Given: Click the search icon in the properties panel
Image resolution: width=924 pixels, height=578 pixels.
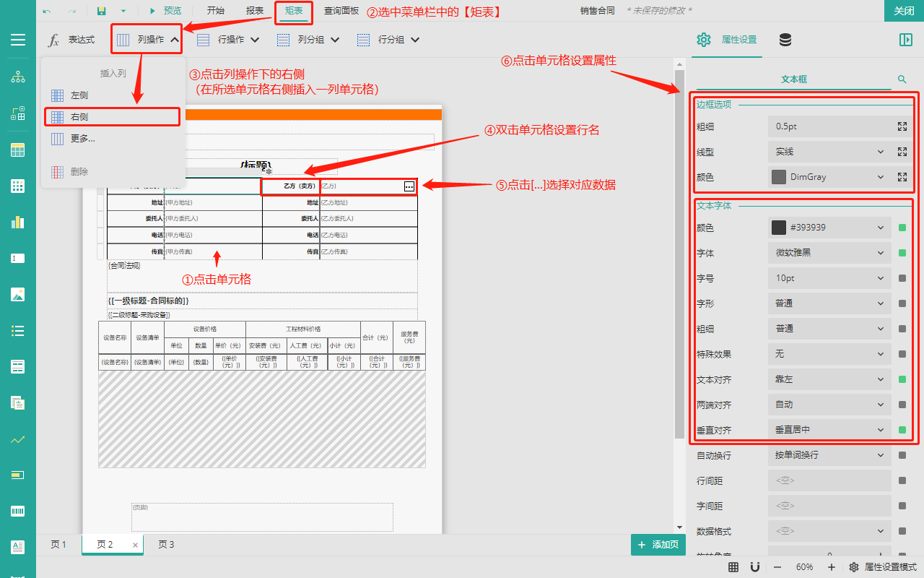Looking at the screenshot, I should (902, 79).
